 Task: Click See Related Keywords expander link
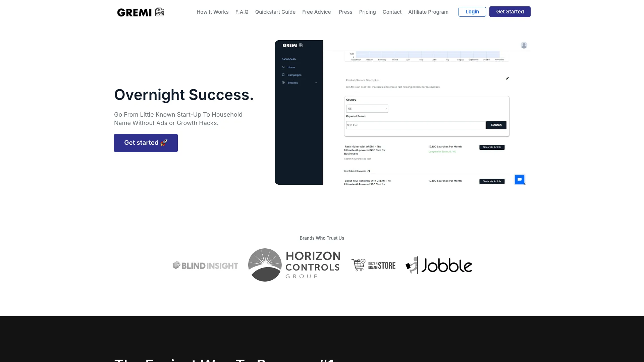coord(357,171)
